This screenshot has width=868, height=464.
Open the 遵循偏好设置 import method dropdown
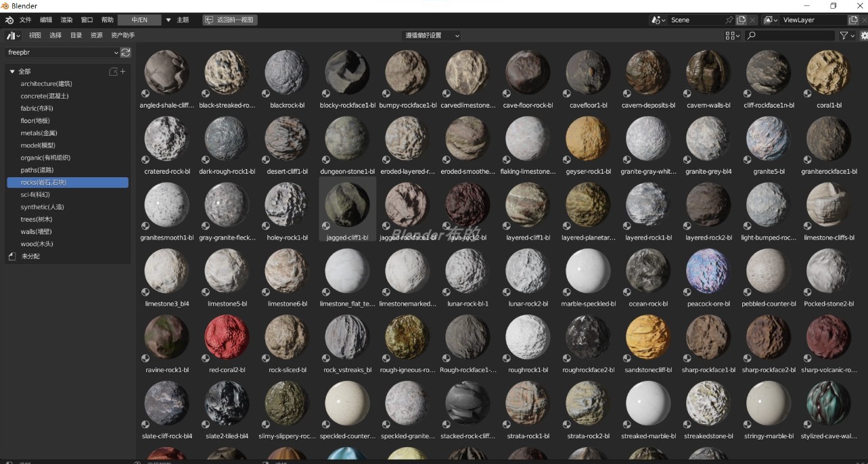(x=432, y=36)
